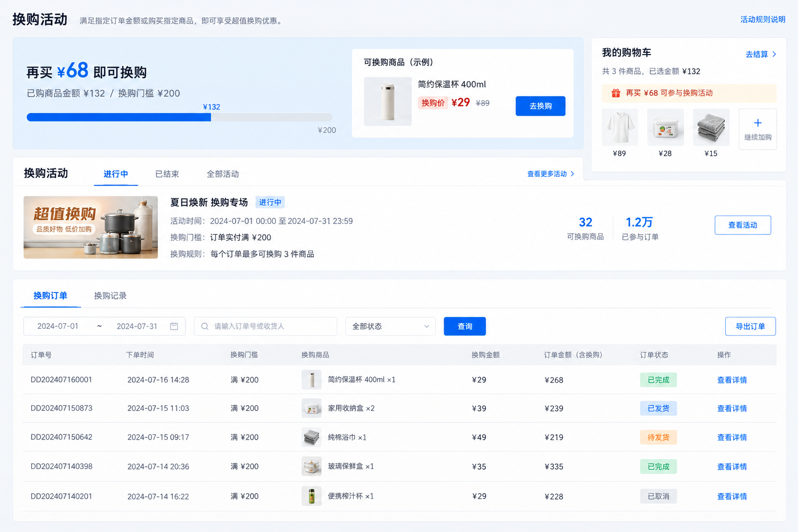Screen dimensions: 798x532
Task: View details of order DD202407150873
Action: pos(732,408)
